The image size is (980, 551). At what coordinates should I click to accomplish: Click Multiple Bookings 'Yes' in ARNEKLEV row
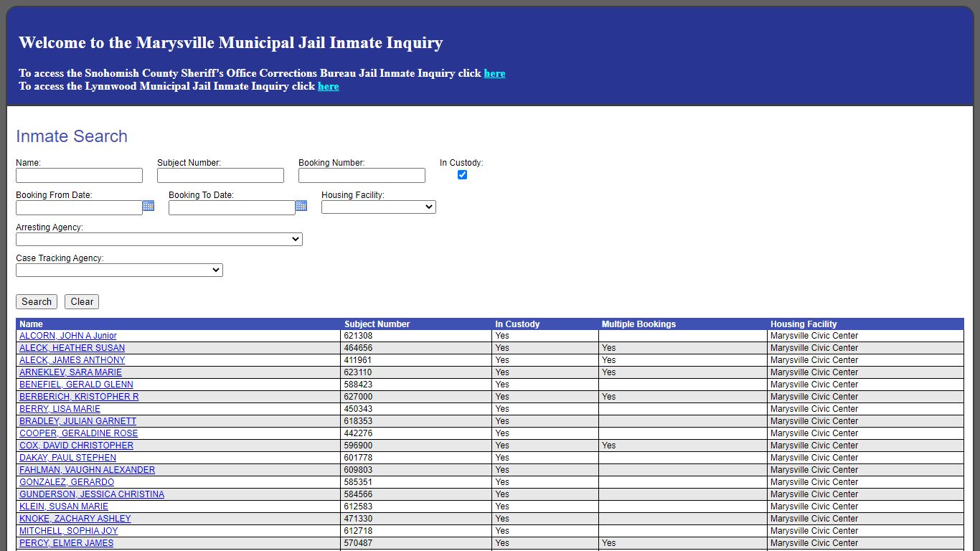coord(608,372)
